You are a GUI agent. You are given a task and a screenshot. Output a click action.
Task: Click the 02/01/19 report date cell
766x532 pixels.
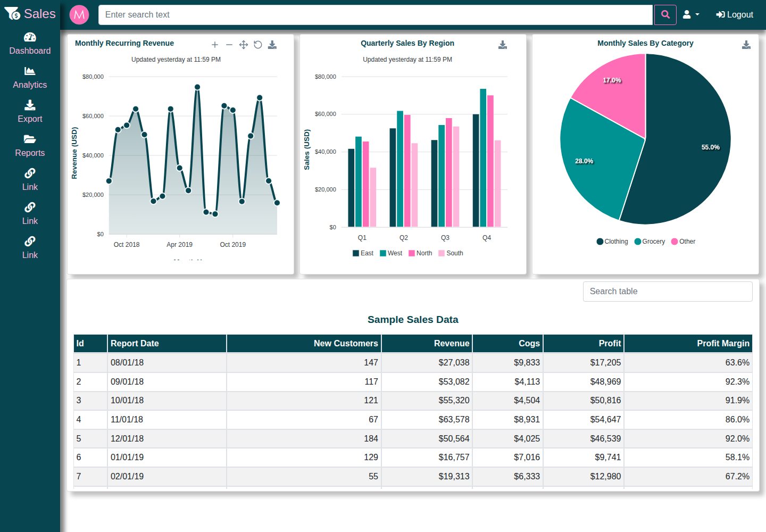tap(167, 477)
